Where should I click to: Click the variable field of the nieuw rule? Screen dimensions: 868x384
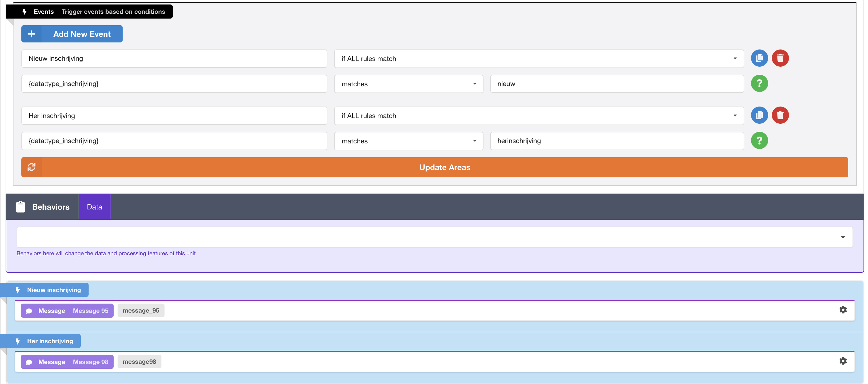click(x=174, y=84)
